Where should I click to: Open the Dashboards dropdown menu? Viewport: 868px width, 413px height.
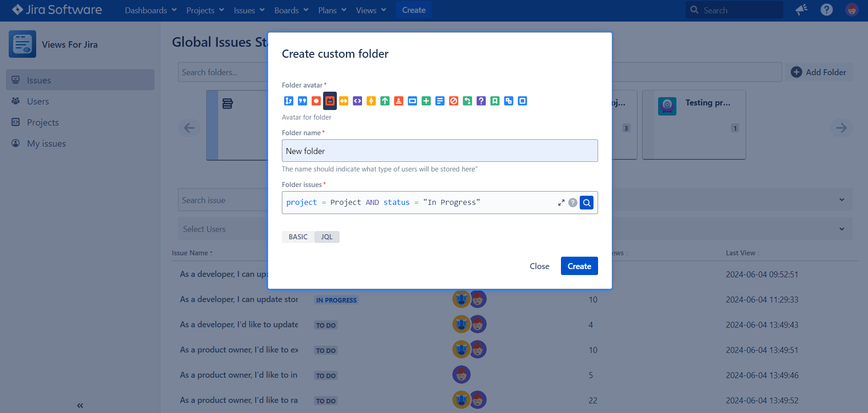click(x=151, y=10)
